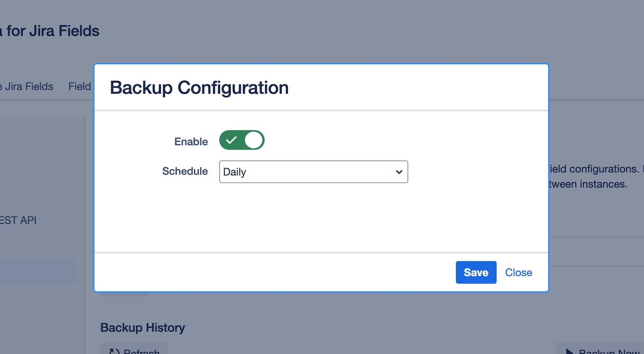This screenshot has width=644, height=354.
Task: Toggle the Enable backup switch
Action: [x=242, y=140]
